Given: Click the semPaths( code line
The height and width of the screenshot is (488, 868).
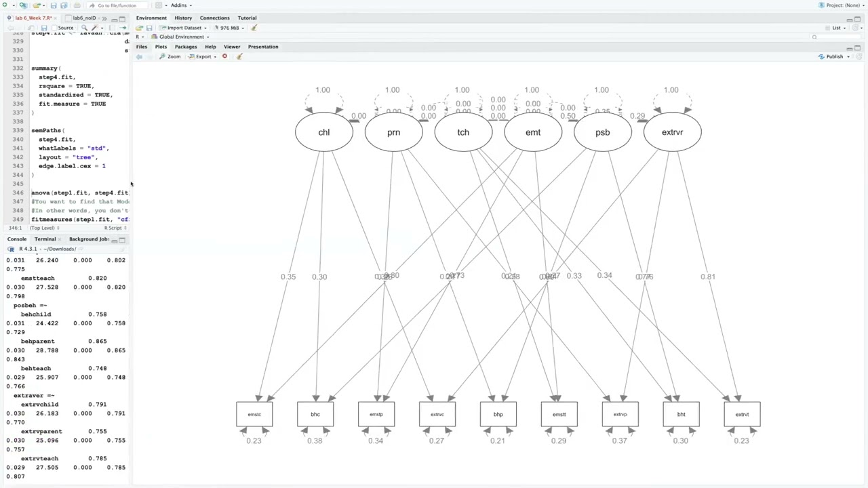Looking at the screenshot, I should coord(47,130).
